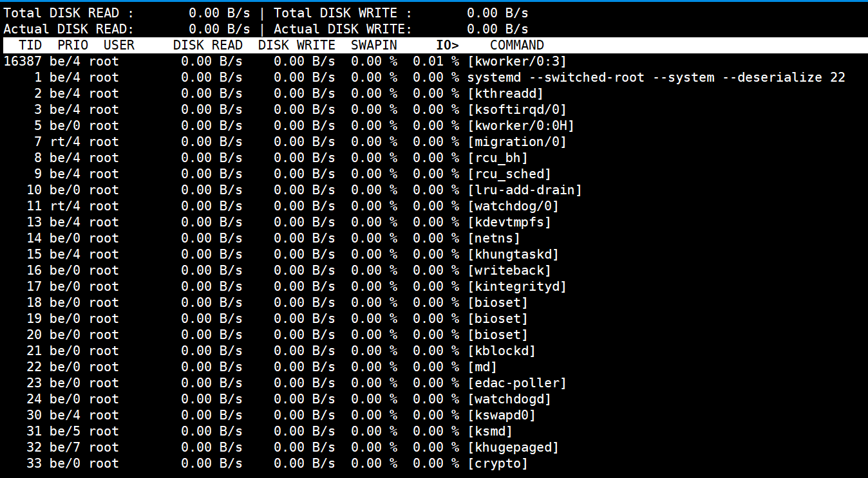Click the [ksoftirqd/0] process

[x=517, y=109]
